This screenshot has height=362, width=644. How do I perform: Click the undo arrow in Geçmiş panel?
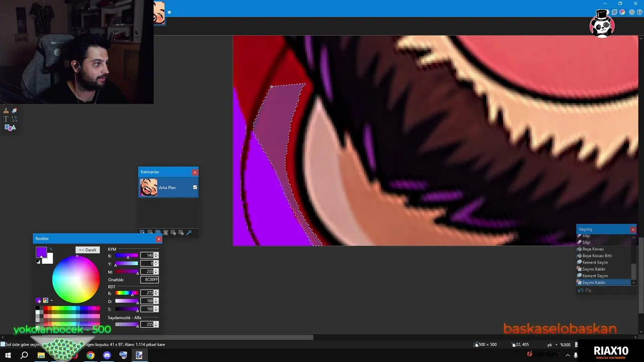click(x=581, y=291)
